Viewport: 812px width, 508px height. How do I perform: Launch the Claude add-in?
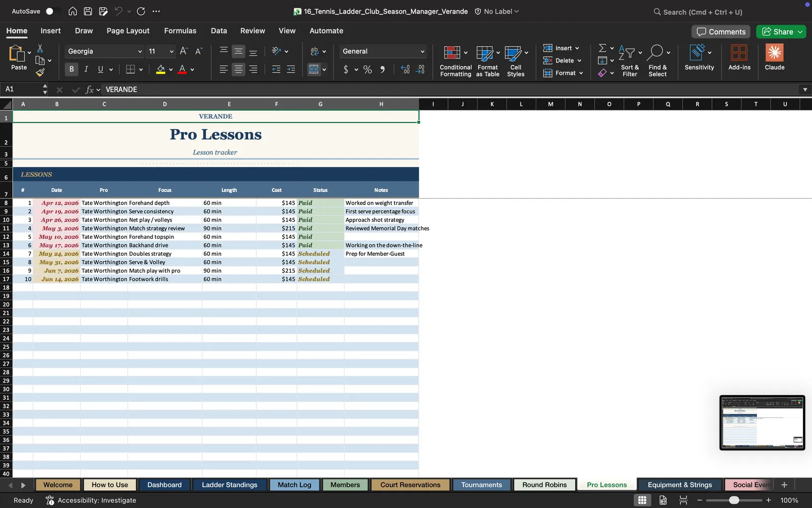pos(774,57)
